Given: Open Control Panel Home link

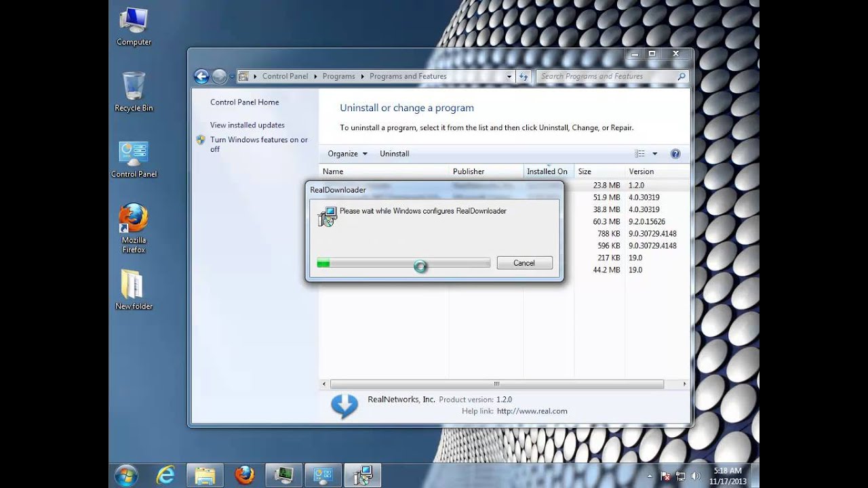Looking at the screenshot, I should (244, 102).
